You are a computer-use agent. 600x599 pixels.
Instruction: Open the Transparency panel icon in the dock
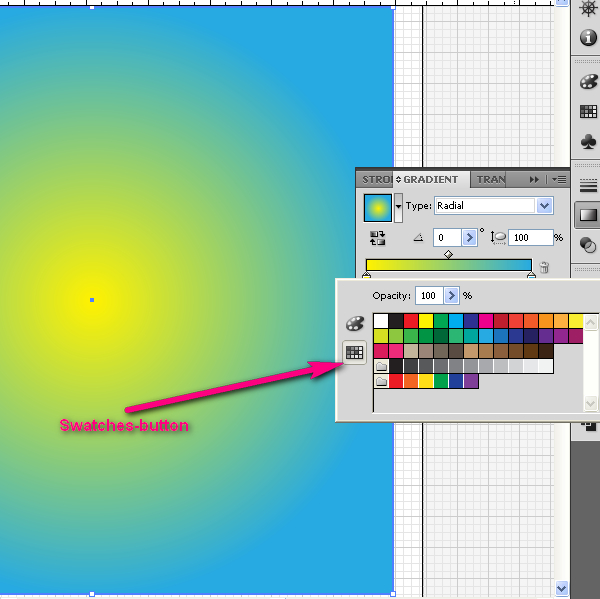[589, 244]
